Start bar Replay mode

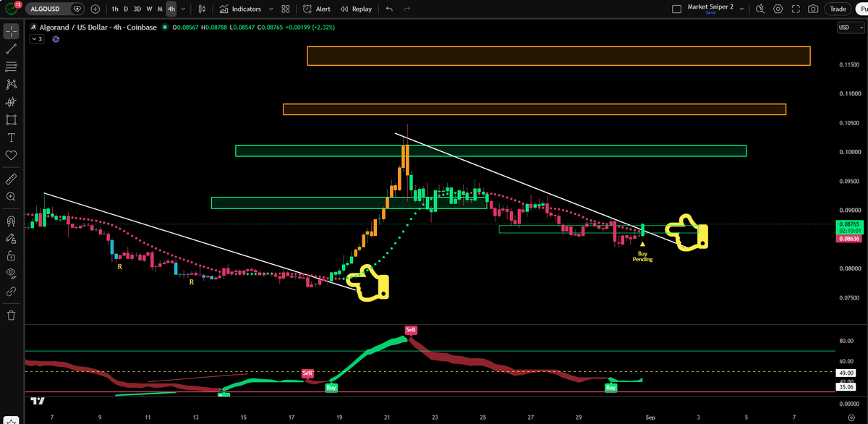(356, 9)
